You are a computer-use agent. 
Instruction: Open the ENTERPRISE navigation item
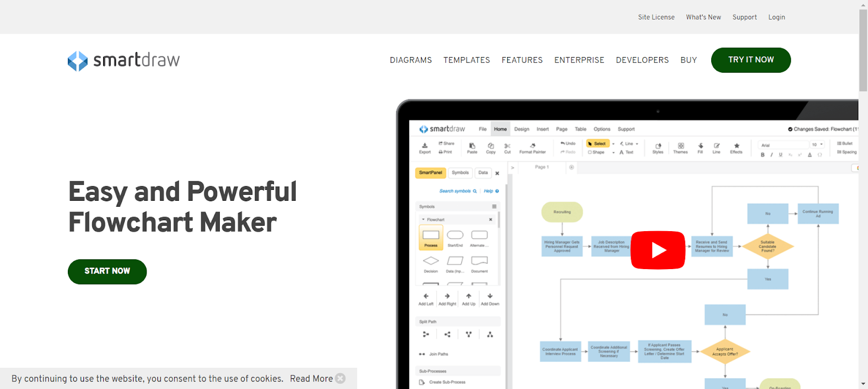tap(579, 60)
